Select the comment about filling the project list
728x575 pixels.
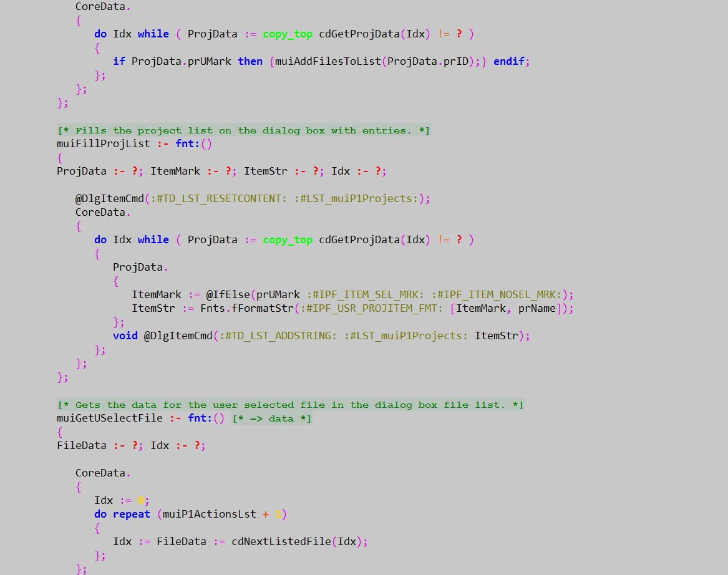243,130
